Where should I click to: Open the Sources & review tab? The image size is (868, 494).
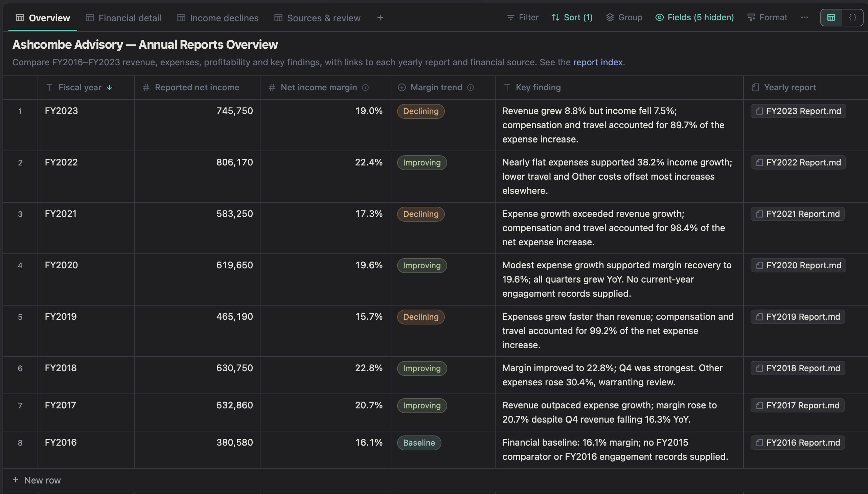click(317, 18)
